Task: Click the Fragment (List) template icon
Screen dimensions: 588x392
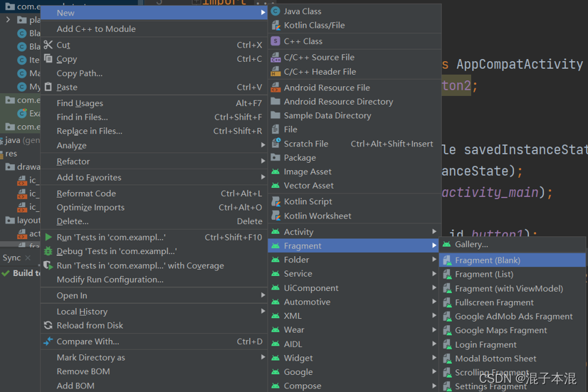Action: (447, 275)
